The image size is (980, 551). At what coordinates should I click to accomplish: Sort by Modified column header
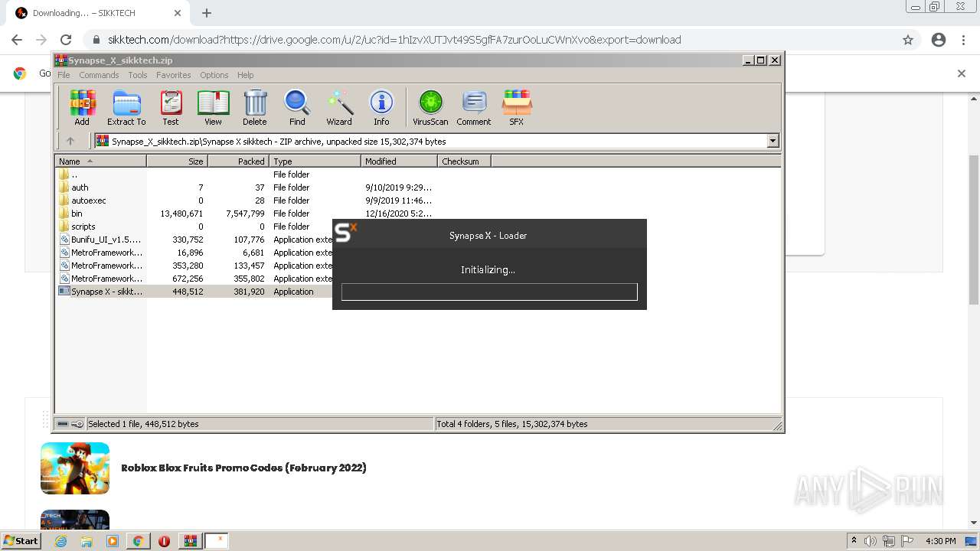pos(399,161)
